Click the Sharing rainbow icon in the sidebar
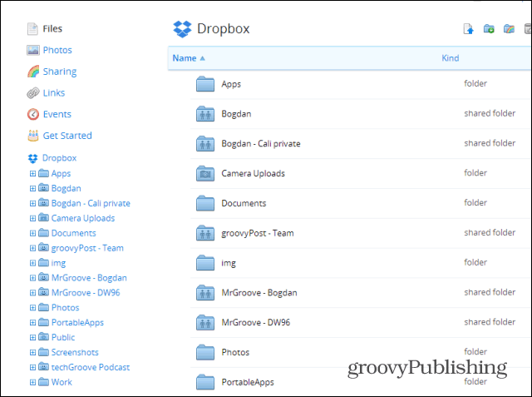This screenshot has height=397, width=532. point(33,72)
